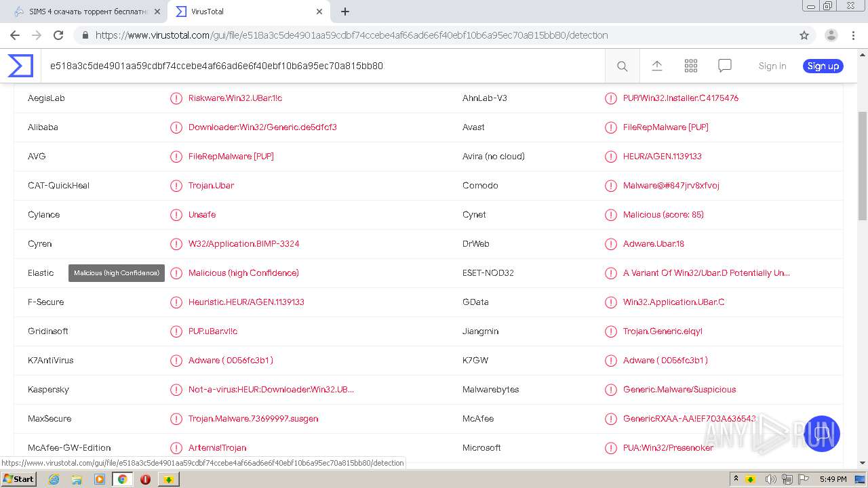Image resolution: width=868 pixels, height=488 pixels.
Task: Select Trojan.Malware.73699997.susgen MaxSecure result
Action: pyautogui.click(x=253, y=419)
